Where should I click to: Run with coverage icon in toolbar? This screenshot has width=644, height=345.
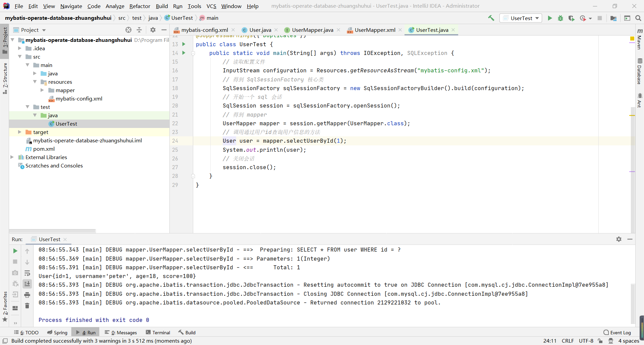pos(571,18)
